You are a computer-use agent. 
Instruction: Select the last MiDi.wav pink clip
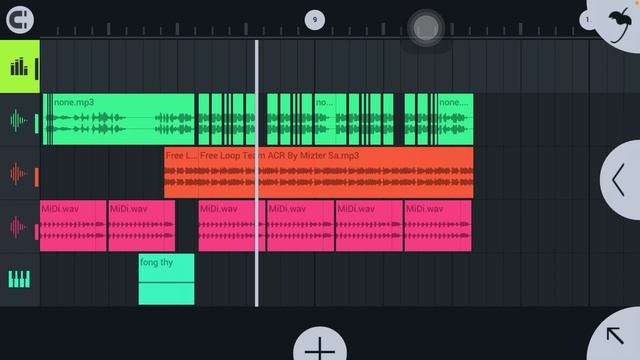point(438,226)
